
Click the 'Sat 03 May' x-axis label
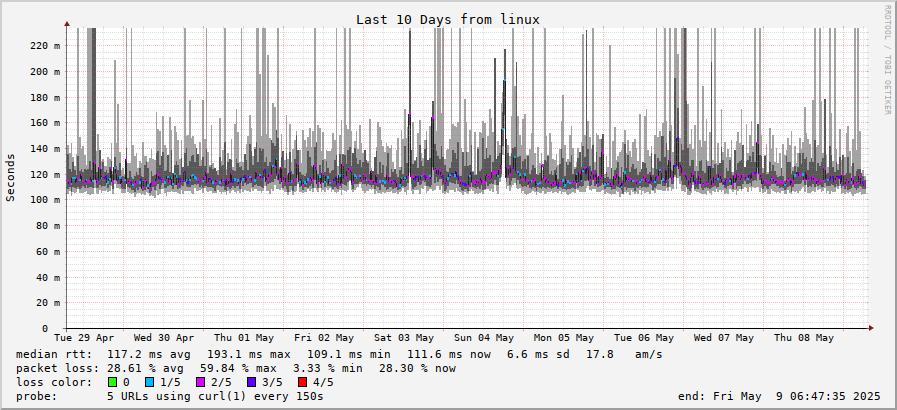[404, 338]
